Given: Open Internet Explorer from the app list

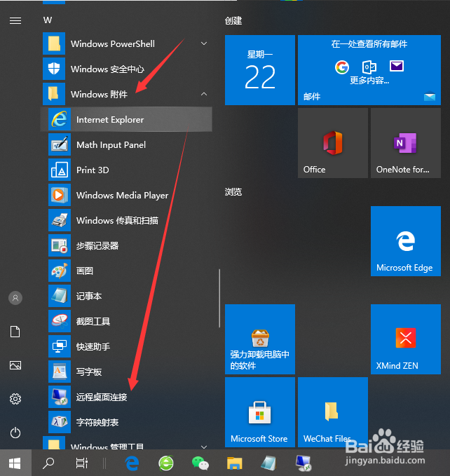Looking at the screenshot, I should point(126,119).
